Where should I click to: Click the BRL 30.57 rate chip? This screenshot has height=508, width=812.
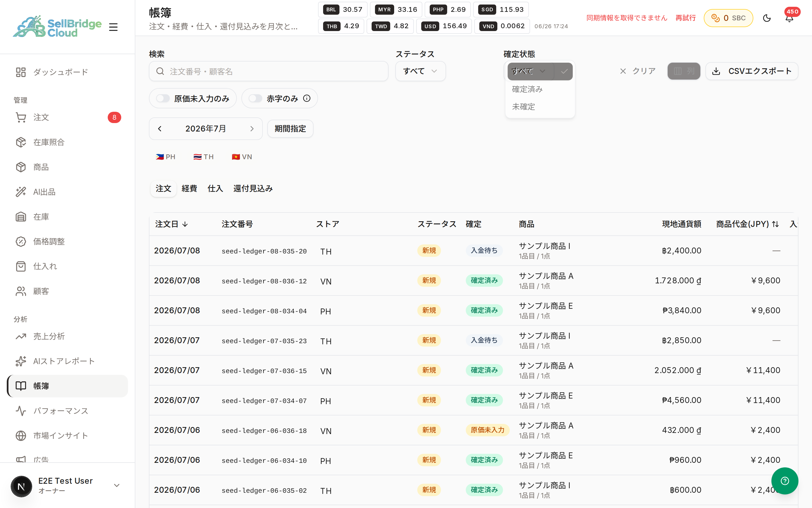[x=343, y=9]
